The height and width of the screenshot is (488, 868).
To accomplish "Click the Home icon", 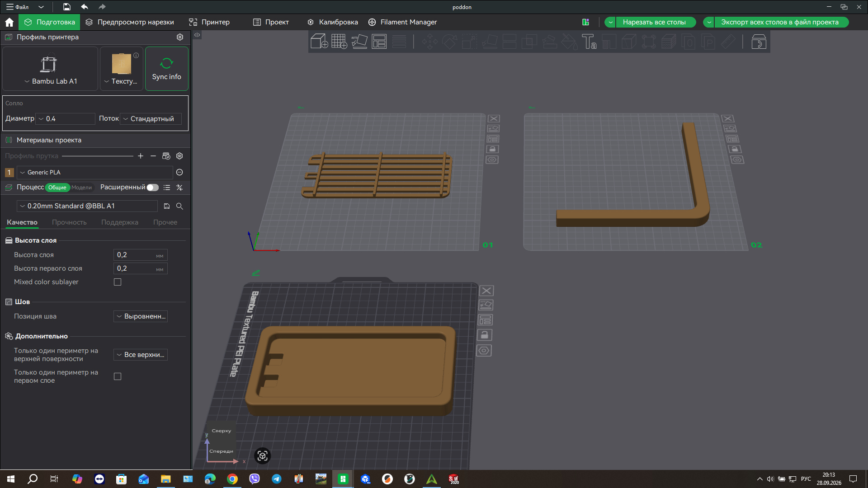I will (x=9, y=22).
